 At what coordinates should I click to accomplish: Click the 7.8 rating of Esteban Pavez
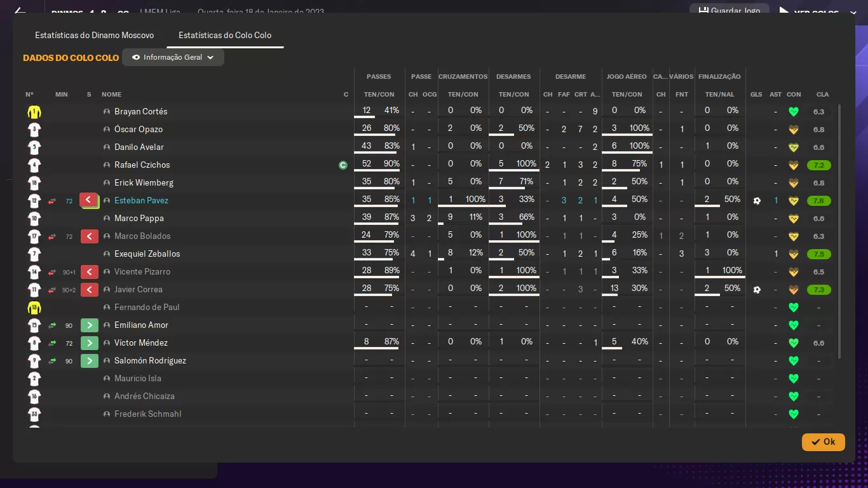click(x=818, y=201)
